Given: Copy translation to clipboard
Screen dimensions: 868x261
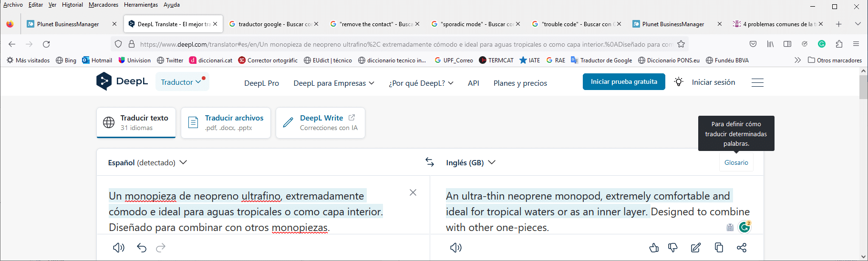Looking at the screenshot, I should [719, 248].
